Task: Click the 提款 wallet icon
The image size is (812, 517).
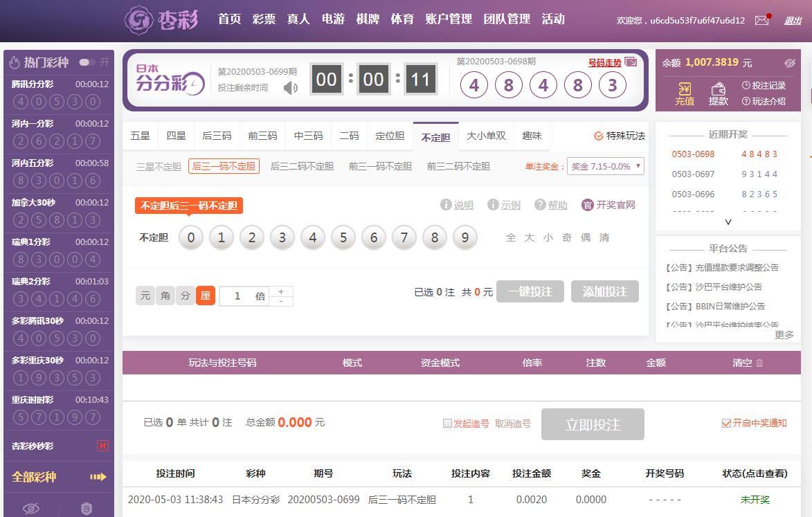Action: click(x=719, y=88)
